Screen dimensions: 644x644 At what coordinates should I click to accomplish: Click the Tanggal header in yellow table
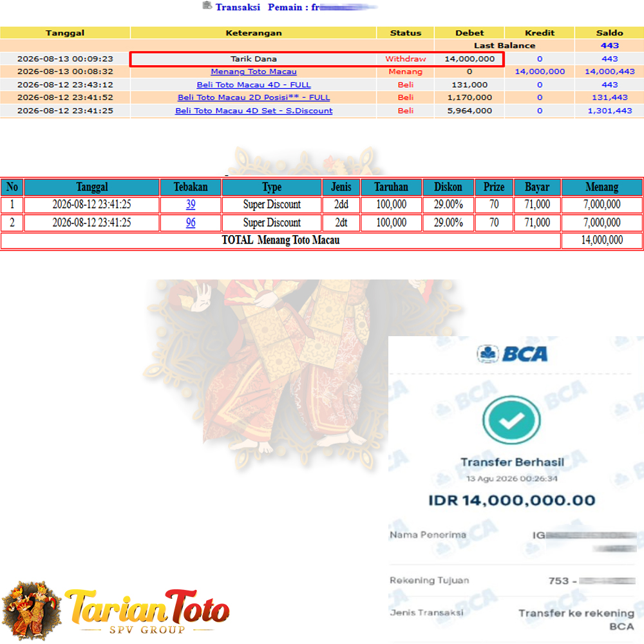click(x=65, y=33)
